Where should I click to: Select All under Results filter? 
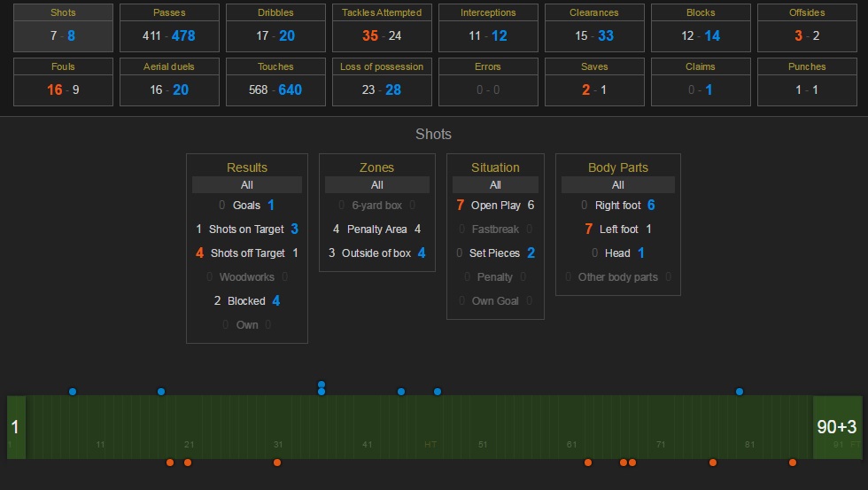tap(247, 185)
